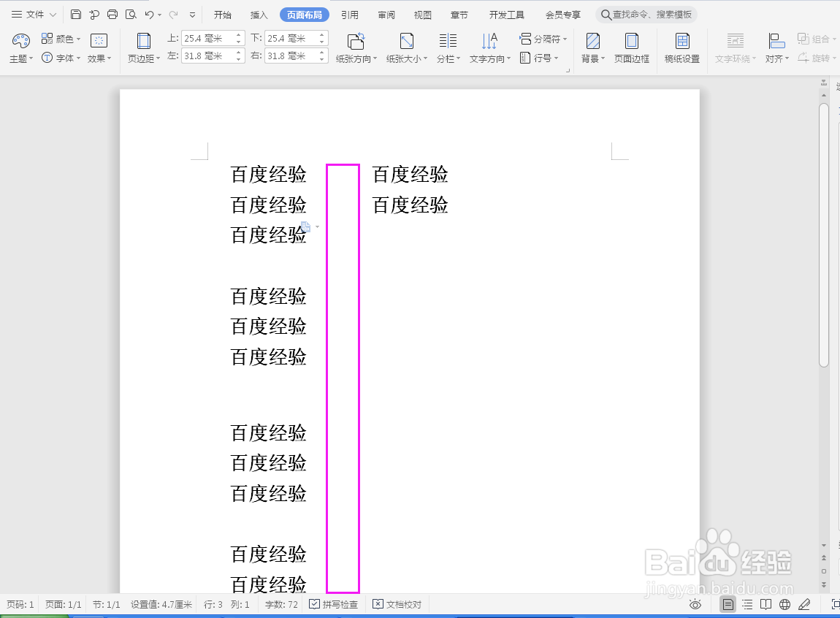
Task: Open the 文件 menu
Action: pyautogui.click(x=34, y=15)
